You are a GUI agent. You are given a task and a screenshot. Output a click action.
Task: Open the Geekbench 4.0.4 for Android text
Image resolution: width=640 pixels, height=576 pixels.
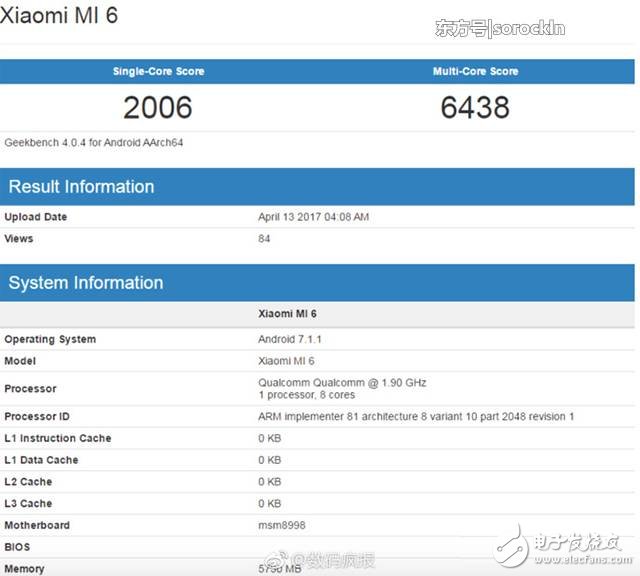pyautogui.click(x=93, y=142)
